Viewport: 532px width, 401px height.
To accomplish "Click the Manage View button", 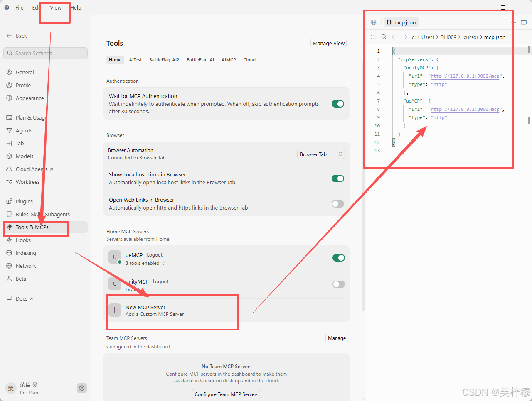I will coord(329,43).
